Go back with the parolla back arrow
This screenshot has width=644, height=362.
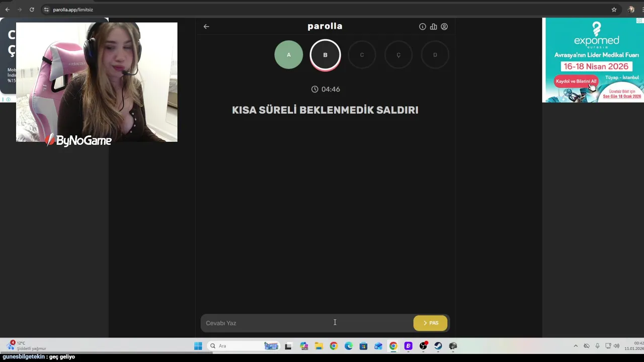[x=206, y=27]
